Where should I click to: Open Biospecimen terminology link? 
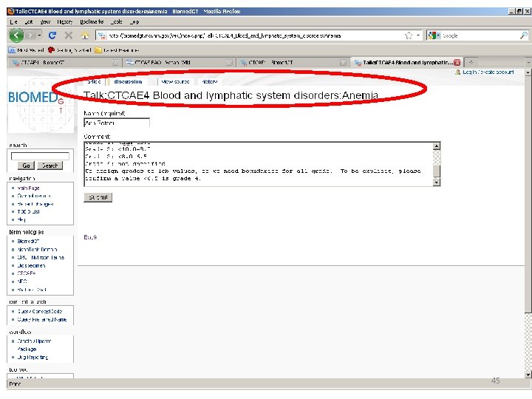coord(31,265)
